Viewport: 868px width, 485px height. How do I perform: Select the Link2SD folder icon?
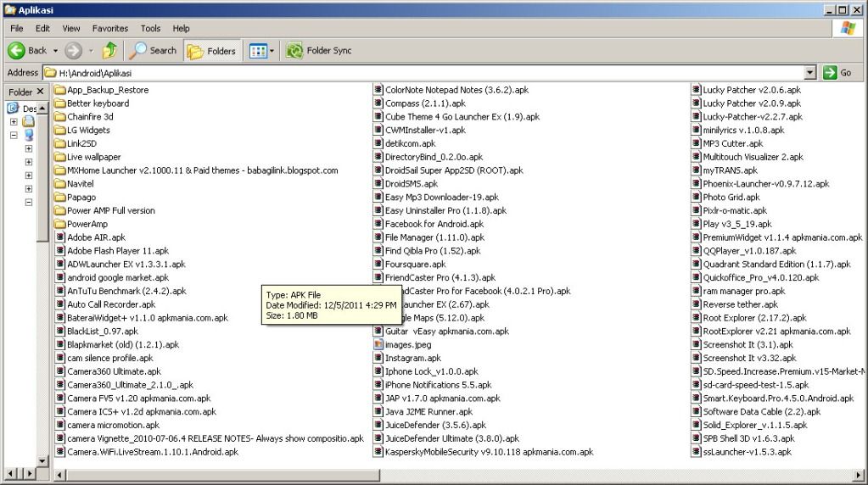[59, 143]
